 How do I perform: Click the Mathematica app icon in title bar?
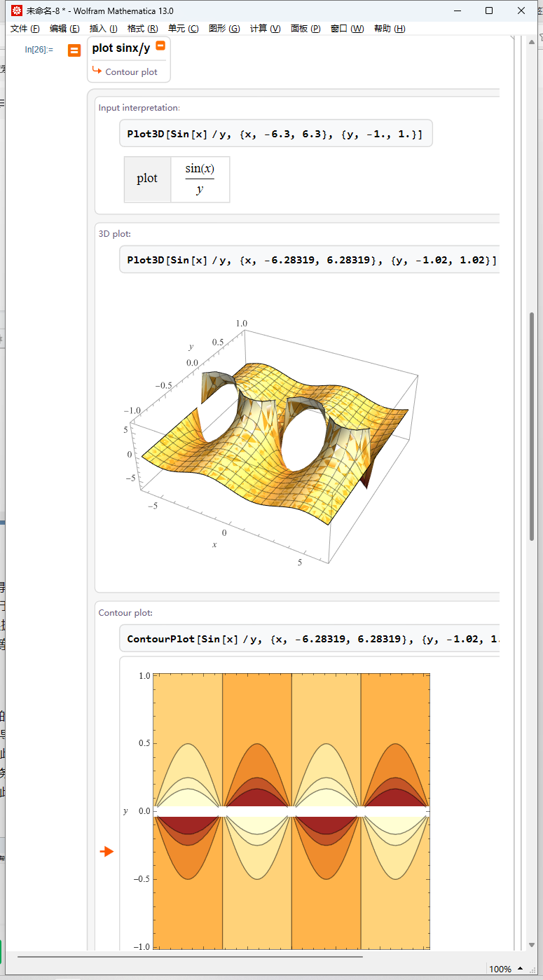click(x=17, y=11)
